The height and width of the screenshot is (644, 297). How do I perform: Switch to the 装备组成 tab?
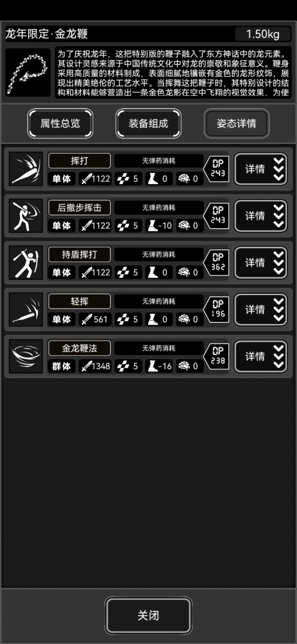point(148,123)
